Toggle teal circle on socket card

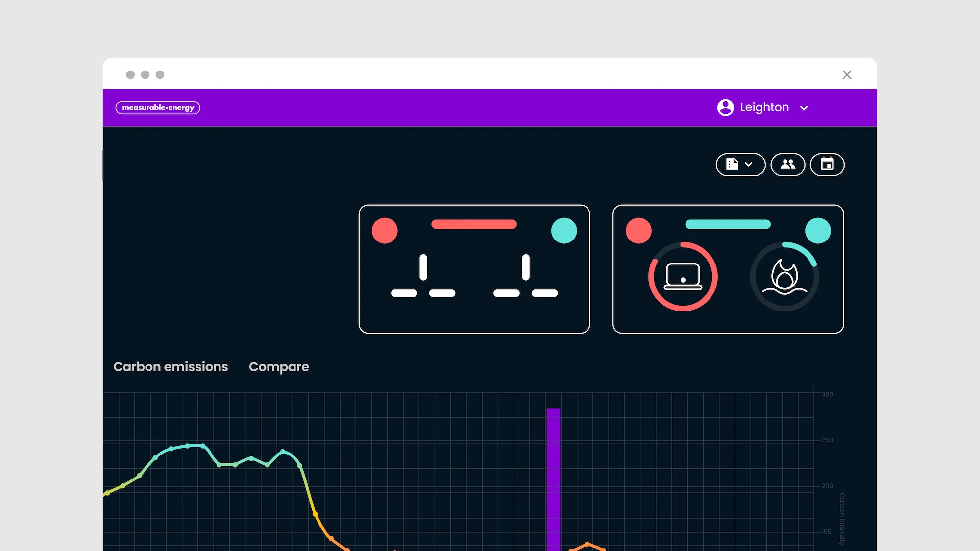click(564, 231)
